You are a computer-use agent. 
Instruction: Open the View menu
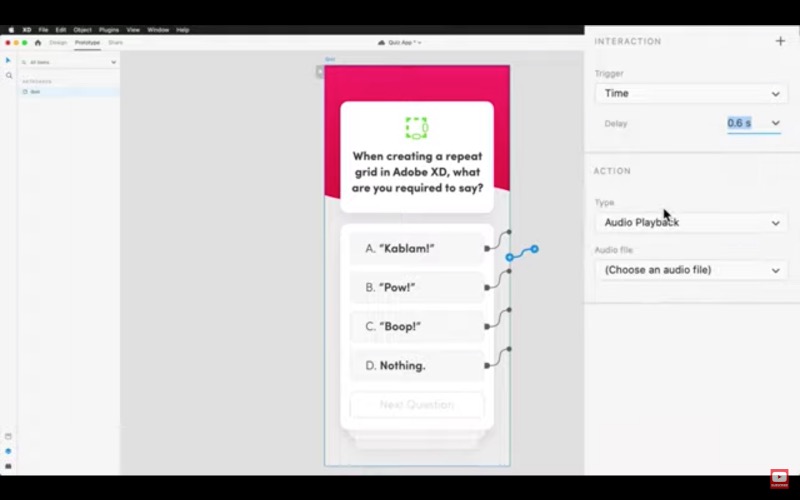(x=133, y=30)
